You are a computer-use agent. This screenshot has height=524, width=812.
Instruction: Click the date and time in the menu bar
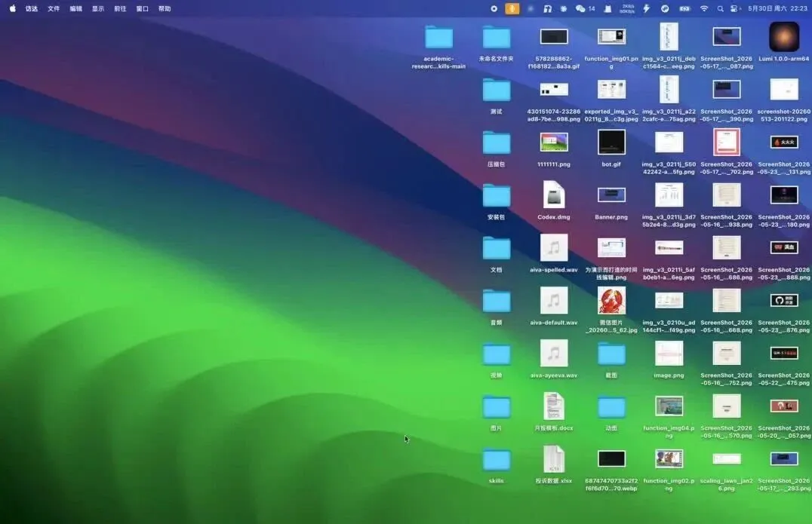777,9
